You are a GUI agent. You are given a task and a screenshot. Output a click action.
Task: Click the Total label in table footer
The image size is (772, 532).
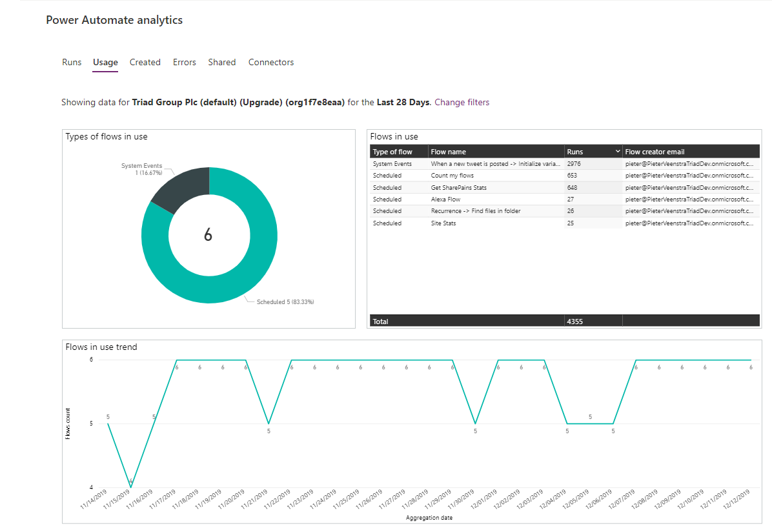tap(380, 321)
